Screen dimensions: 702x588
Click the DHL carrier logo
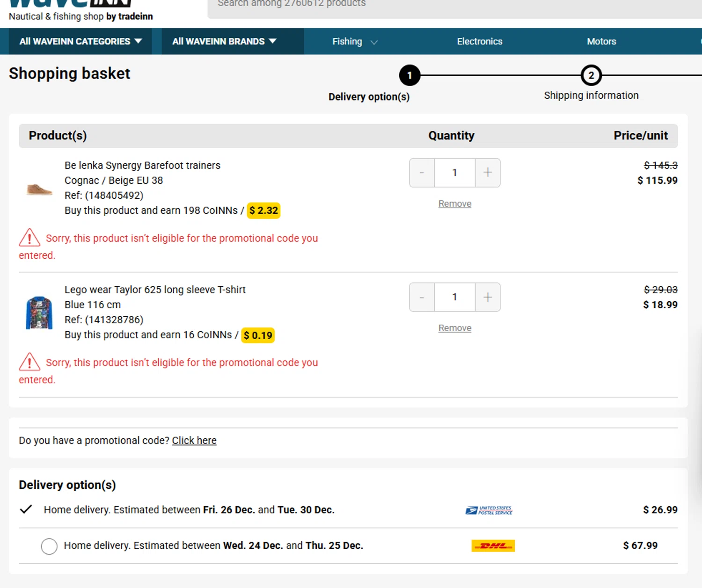click(493, 546)
